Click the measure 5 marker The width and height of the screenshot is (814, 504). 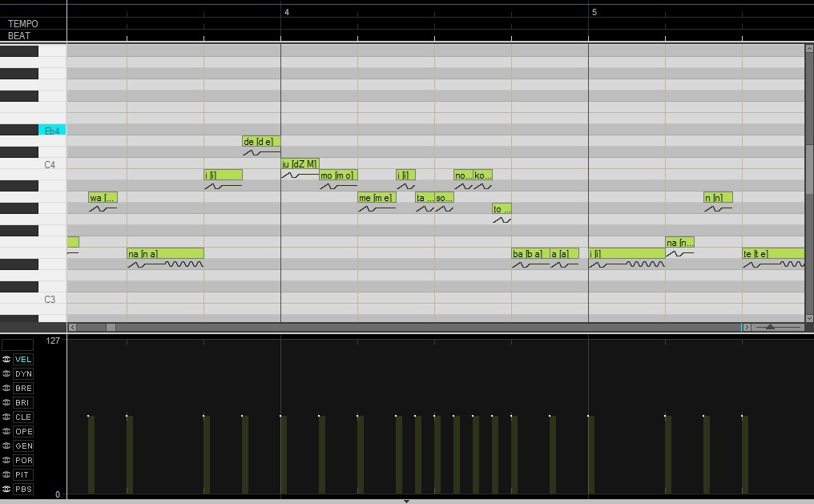click(594, 12)
